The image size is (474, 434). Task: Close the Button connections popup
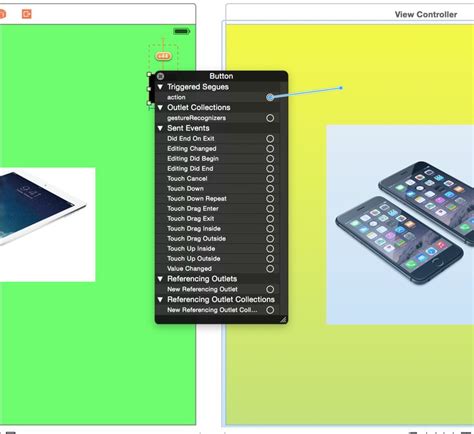click(160, 76)
